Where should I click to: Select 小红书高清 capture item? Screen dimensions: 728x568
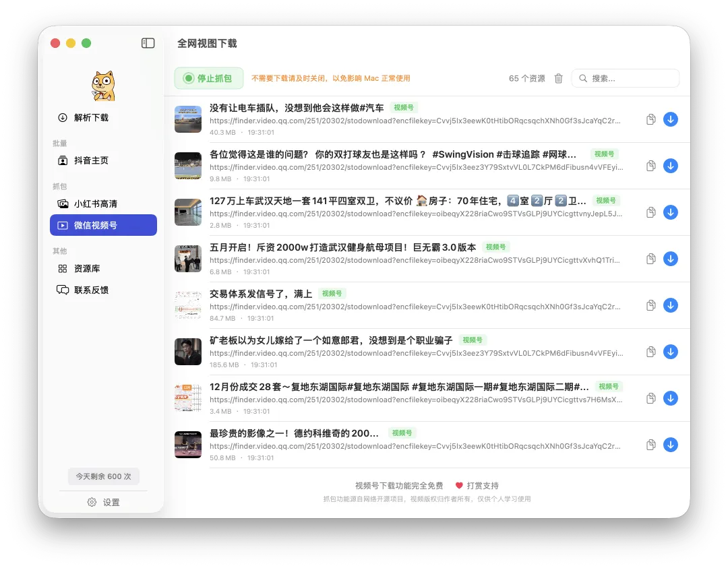[103, 203]
